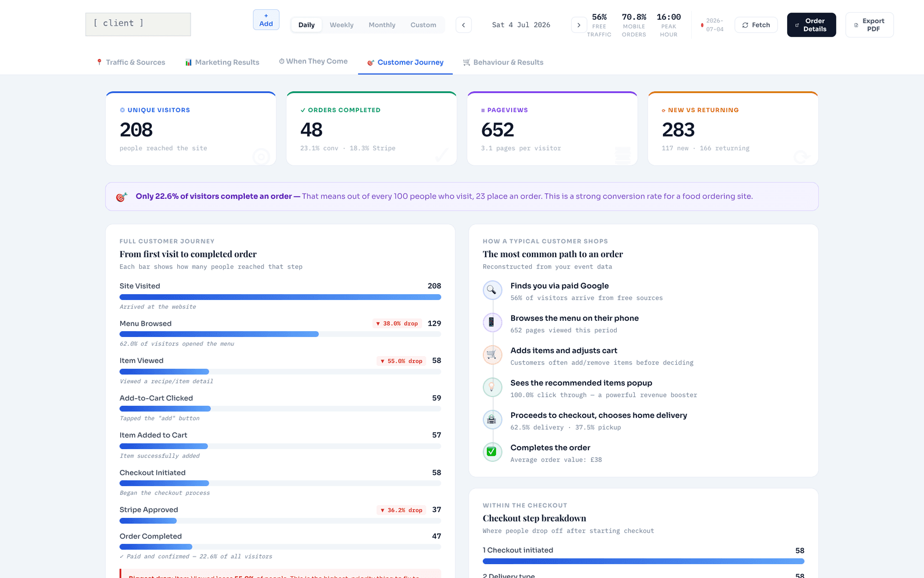
Task: Click the delivery icon for checkout step
Action: coord(491,419)
